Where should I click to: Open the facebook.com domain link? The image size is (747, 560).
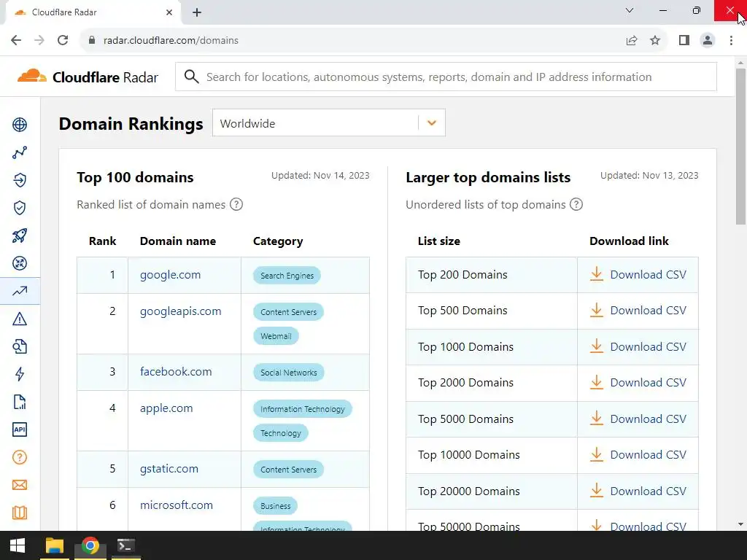click(x=176, y=371)
